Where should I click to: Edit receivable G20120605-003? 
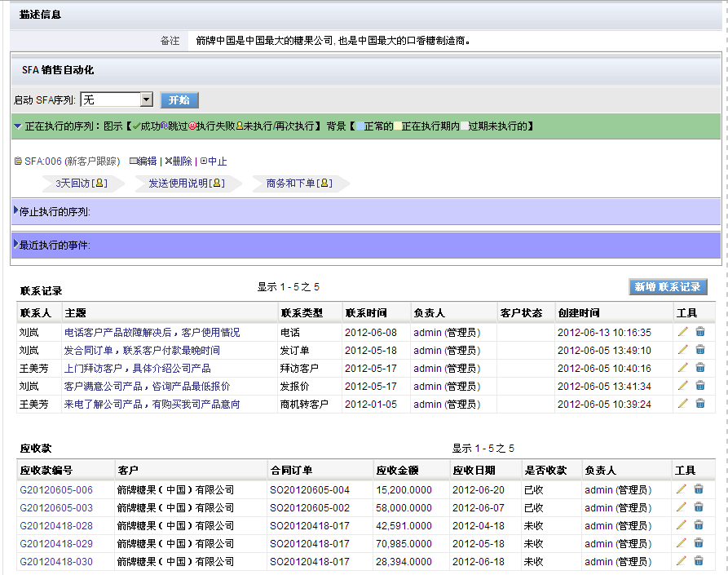pos(681,507)
